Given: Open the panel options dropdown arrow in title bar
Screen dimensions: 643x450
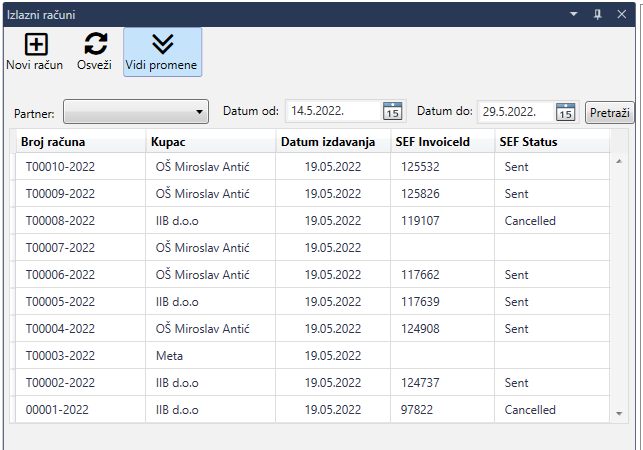Looking at the screenshot, I should [574, 14].
